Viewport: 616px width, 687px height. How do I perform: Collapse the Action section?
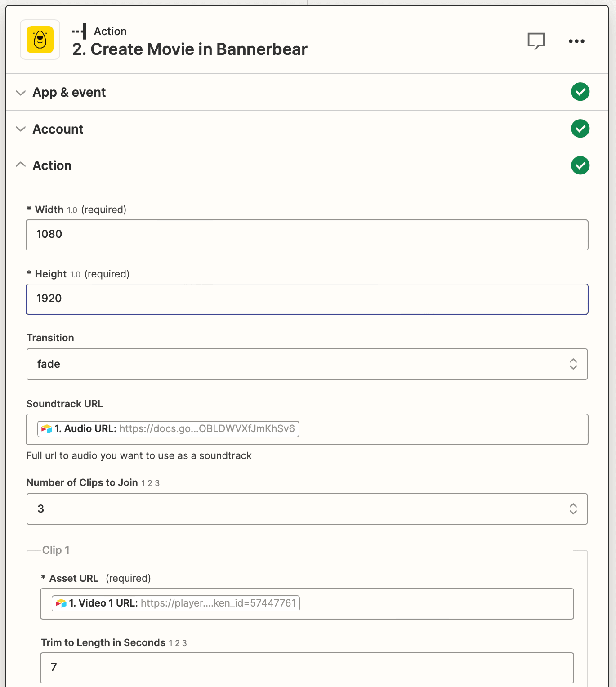click(x=20, y=165)
